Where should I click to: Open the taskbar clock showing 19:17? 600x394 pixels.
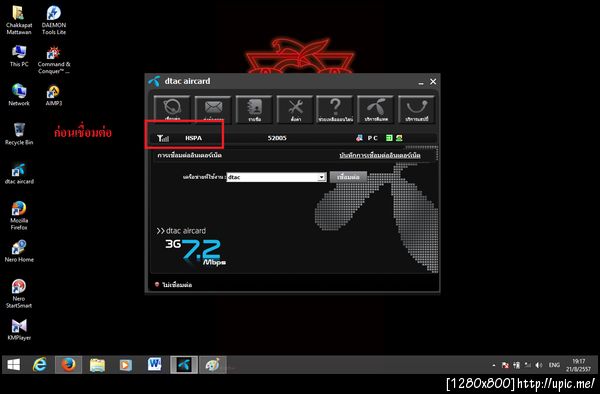pos(579,365)
